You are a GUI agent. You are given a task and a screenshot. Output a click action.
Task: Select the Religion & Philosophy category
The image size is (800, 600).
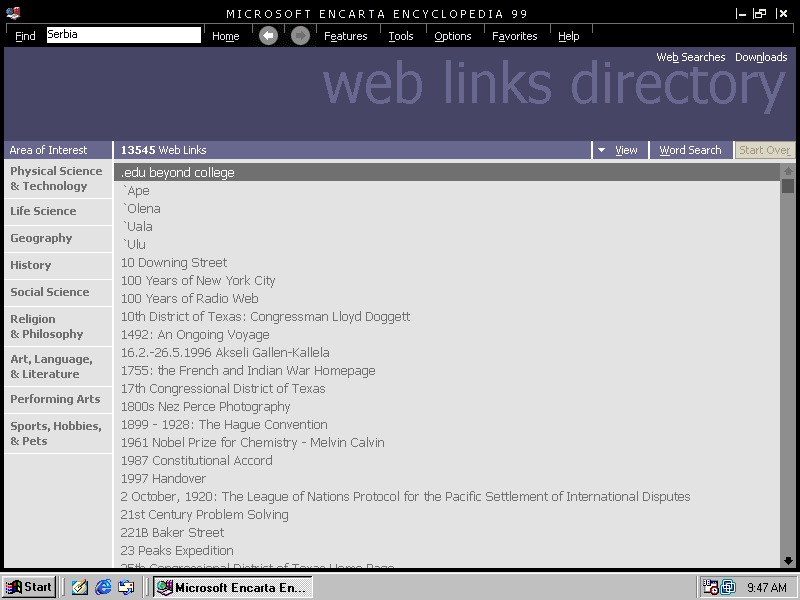[58, 327]
